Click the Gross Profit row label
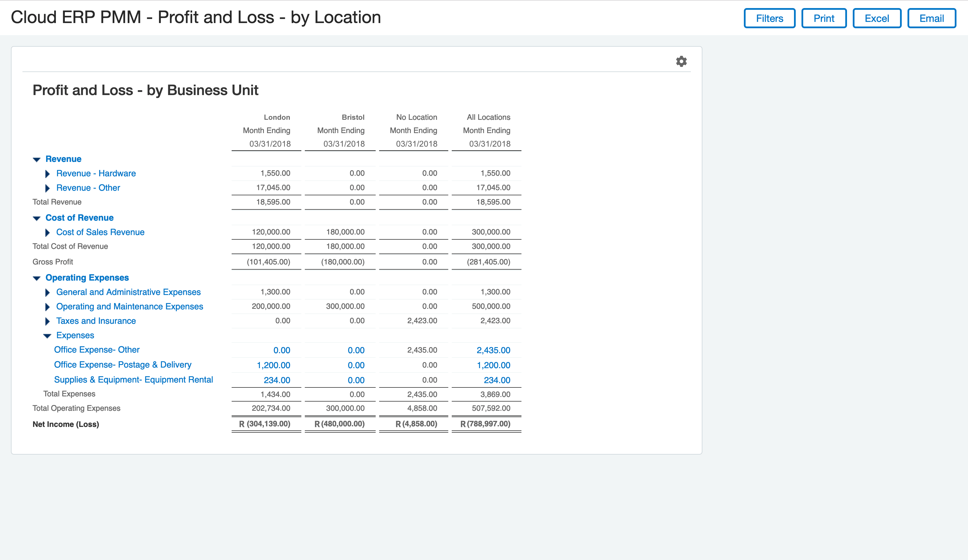Screen dimensions: 968x560 [x=53, y=262]
